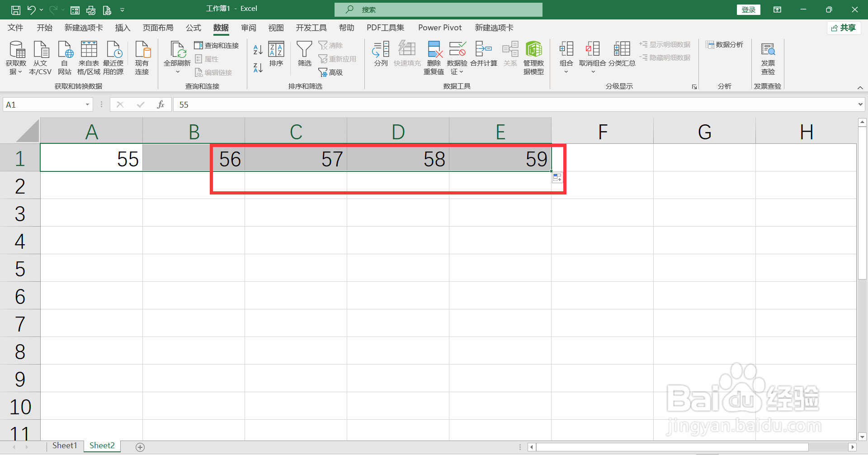Click the Subtotal (分类汇总) icon
868x455 pixels.
coord(622,54)
